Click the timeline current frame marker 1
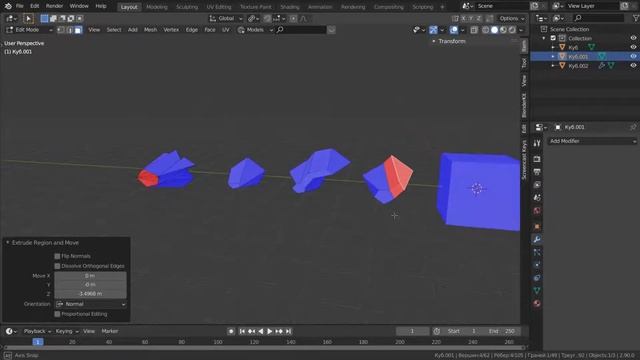 click(x=38, y=342)
